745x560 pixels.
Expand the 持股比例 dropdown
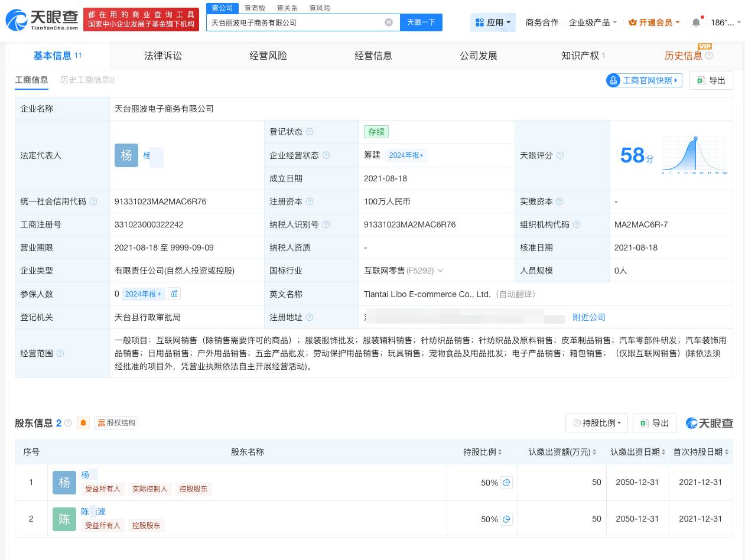[597, 423]
